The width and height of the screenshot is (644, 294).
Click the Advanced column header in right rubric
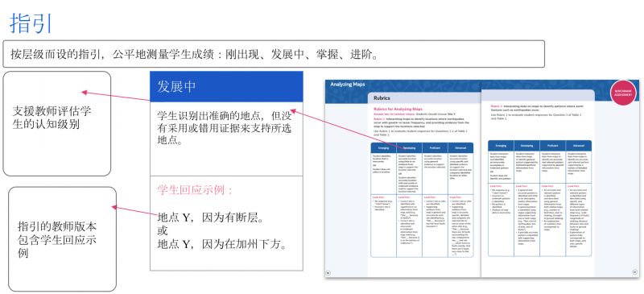click(x=579, y=146)
